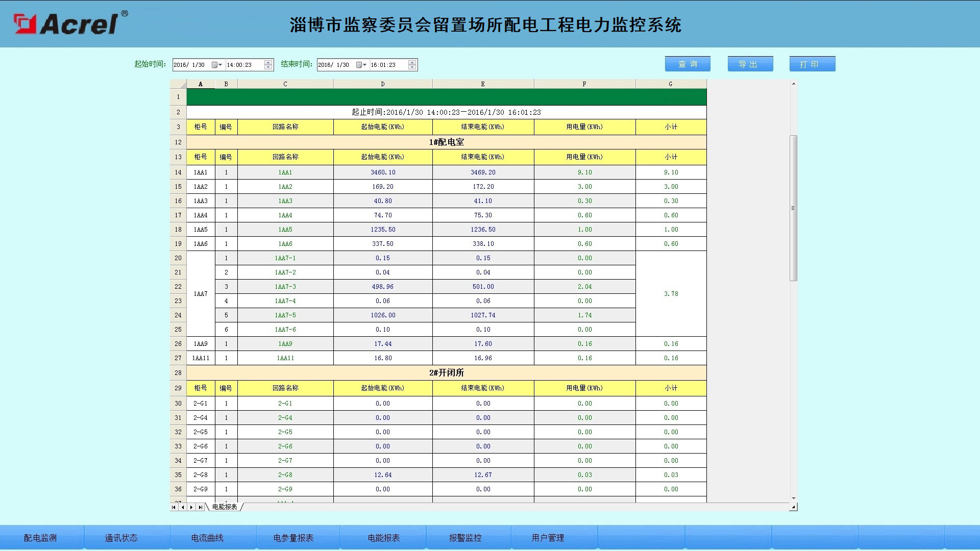Click the 导出 export button
The image size is (980, 551).
[750, 64]
